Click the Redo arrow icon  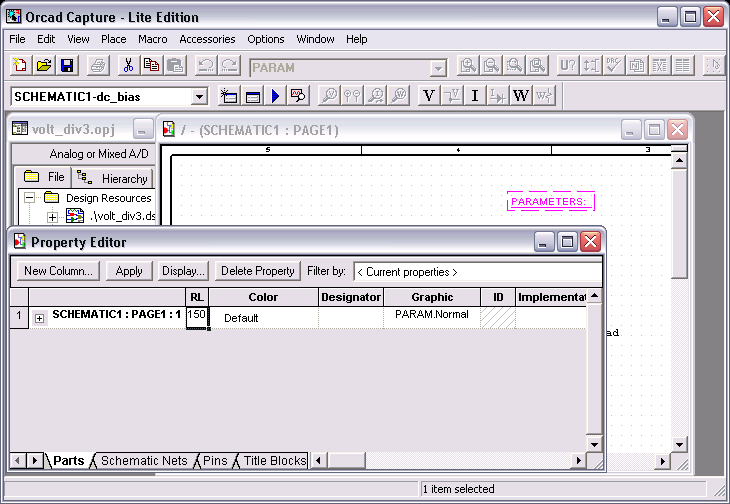coord(229,66)
